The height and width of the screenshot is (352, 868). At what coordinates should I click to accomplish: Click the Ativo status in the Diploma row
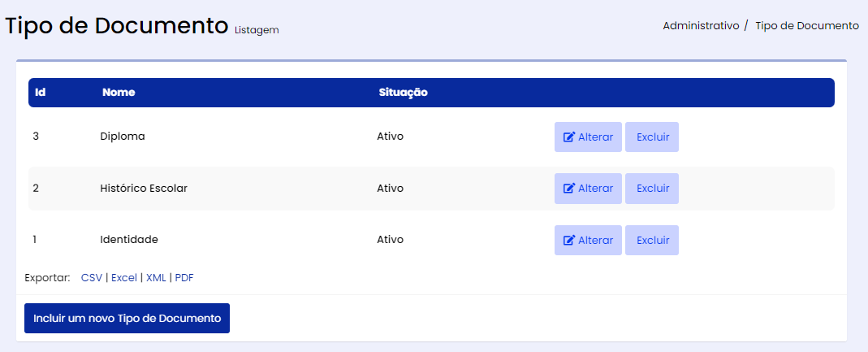click(x=390, y=137)
